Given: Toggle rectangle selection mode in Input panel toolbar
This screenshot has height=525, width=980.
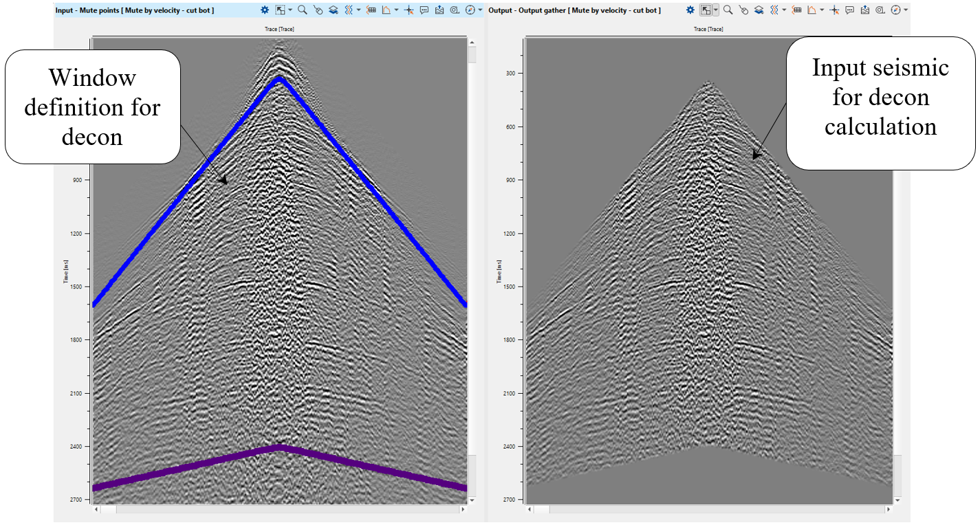Looking at the screenshot, I should (280, 10).
